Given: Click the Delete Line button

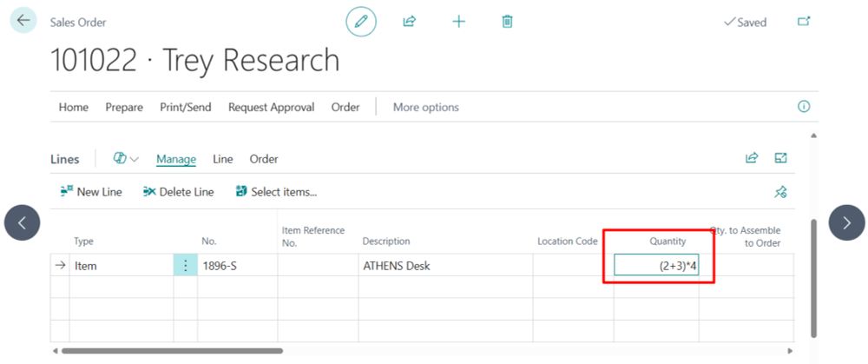Looking at the screenshot, I should pyautogui.click(x=178, y=192).
